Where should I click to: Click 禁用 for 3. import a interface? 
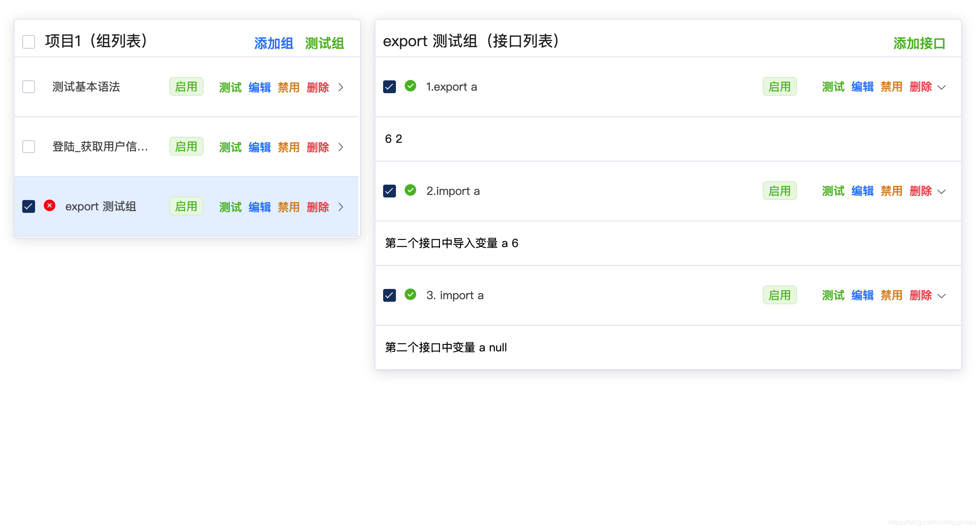click(891, 295)
